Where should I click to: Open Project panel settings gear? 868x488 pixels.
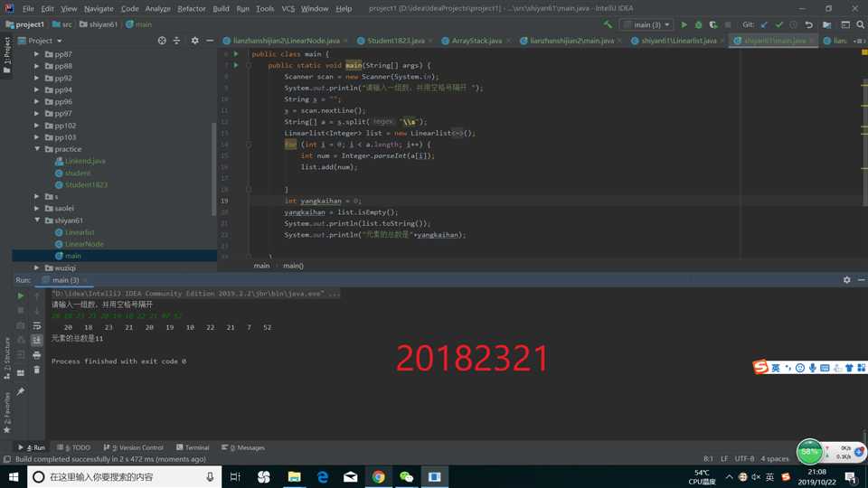(x=195, y=41)
